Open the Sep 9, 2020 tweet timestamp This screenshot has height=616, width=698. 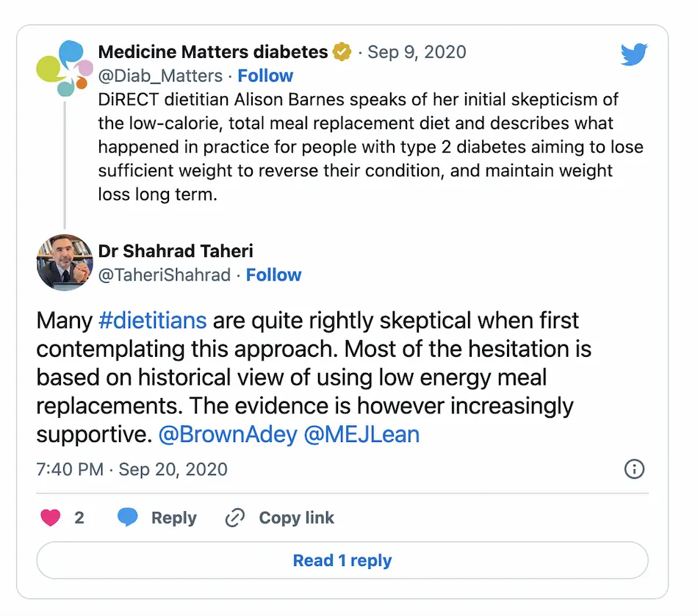[417, 51]
